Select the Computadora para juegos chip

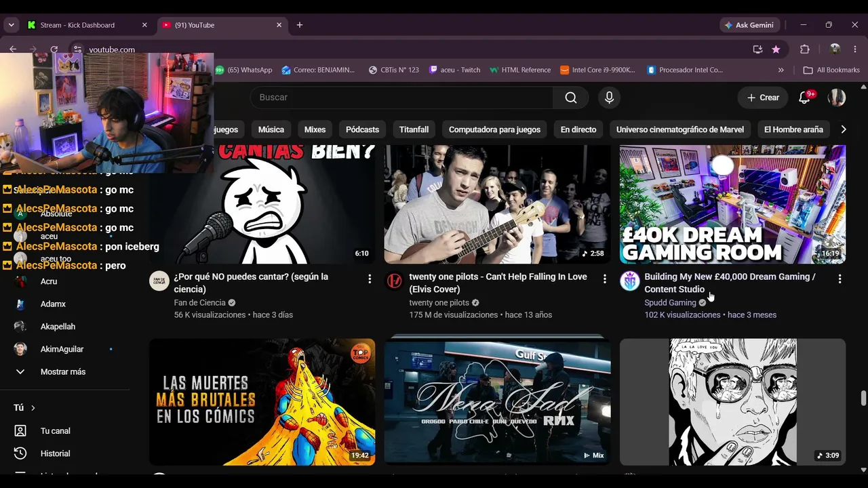[494, 129]
